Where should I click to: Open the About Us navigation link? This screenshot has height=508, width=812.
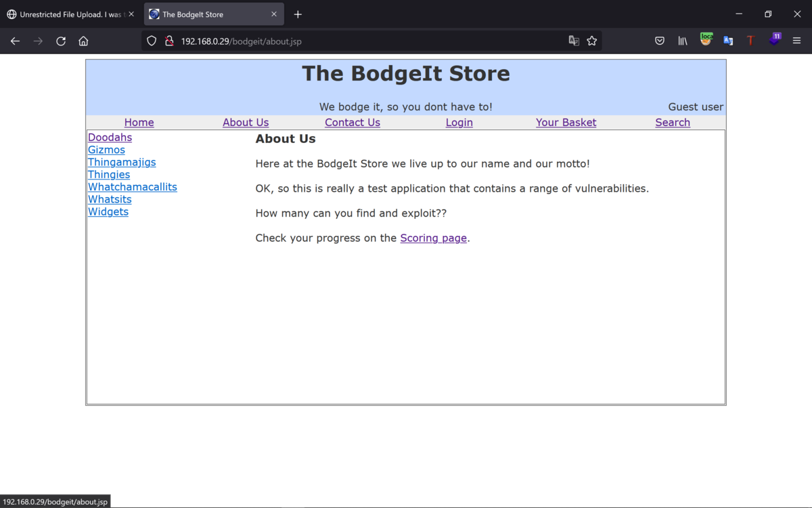(246, 123)
